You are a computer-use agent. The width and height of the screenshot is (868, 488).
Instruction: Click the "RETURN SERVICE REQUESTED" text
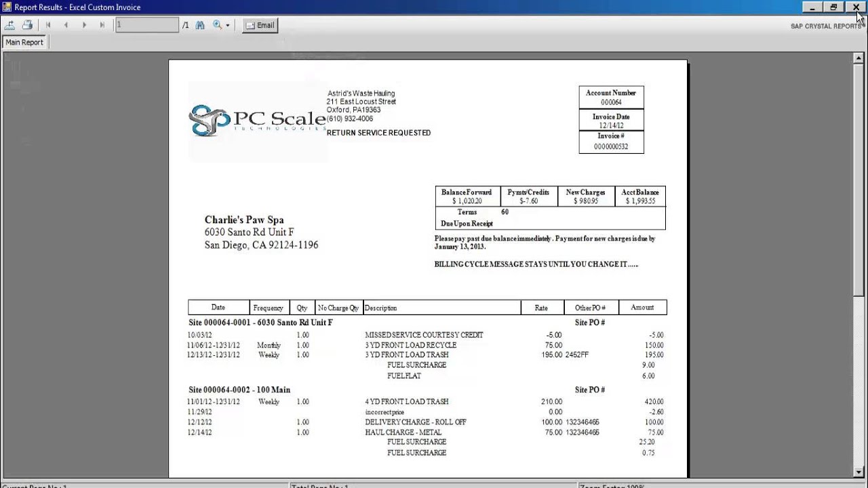coord(378,133)
